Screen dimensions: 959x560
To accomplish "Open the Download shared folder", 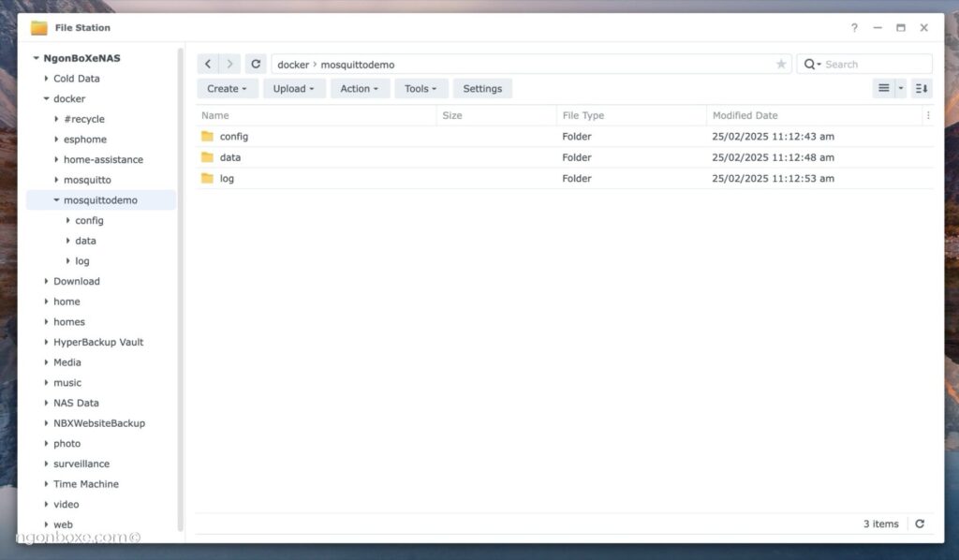I will pos(77,281).
